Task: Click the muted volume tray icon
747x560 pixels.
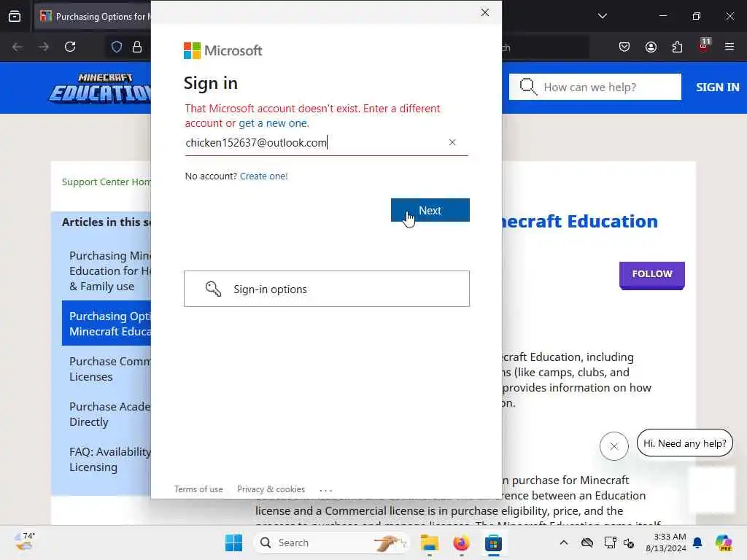Action: coord(630,542)
